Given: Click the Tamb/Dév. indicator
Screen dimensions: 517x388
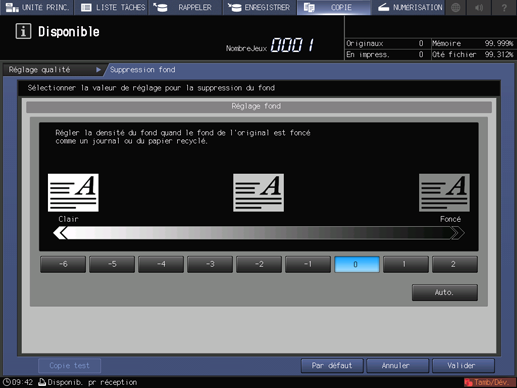Looking at the screenshot, I should coord(489,382).
